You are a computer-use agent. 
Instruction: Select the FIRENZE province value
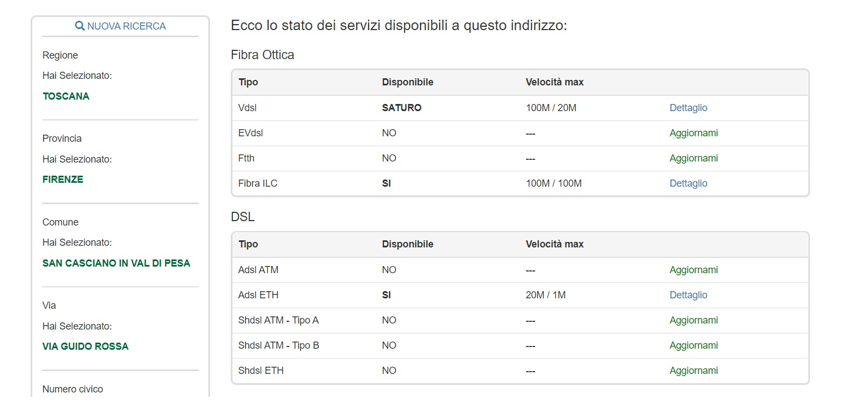click(63, 180)
